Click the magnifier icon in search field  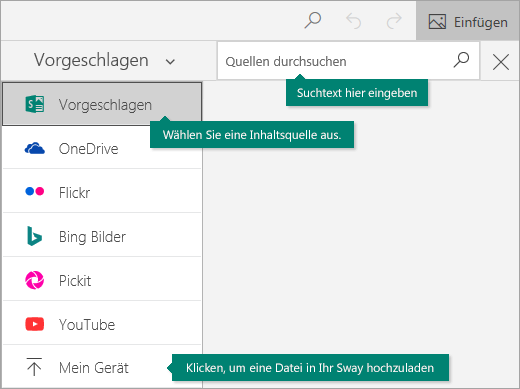point(461,60)
